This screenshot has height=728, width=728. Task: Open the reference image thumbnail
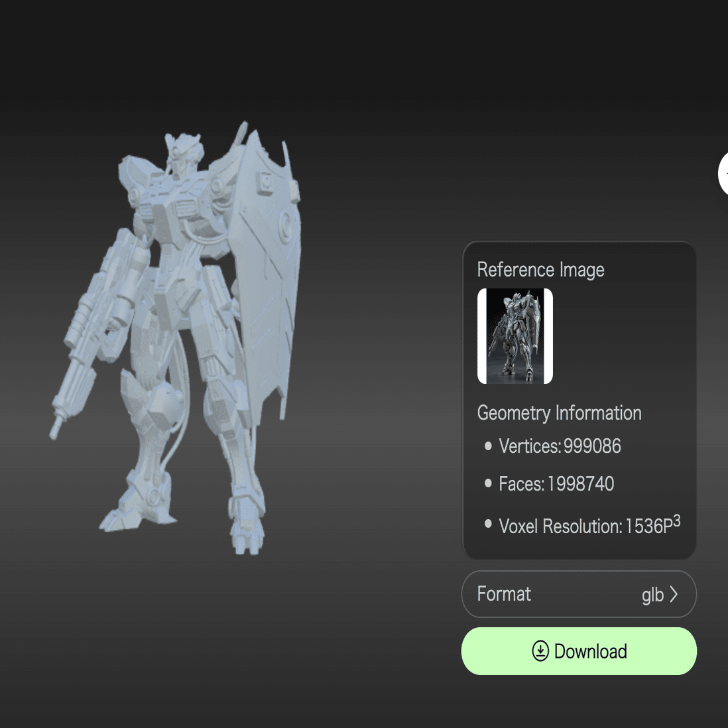(x=515, y=336)
